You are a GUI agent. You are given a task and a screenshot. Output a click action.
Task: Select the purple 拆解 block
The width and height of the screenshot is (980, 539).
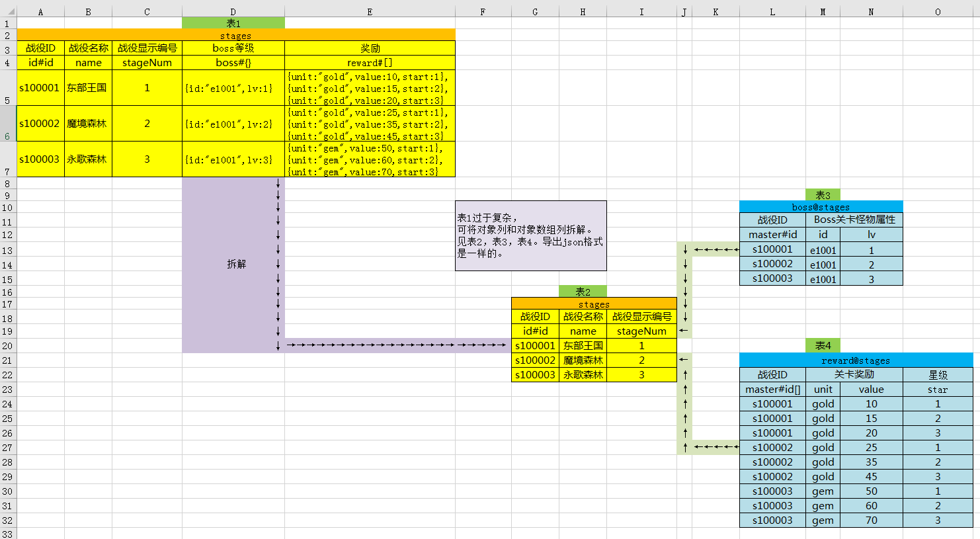[233, 265]
